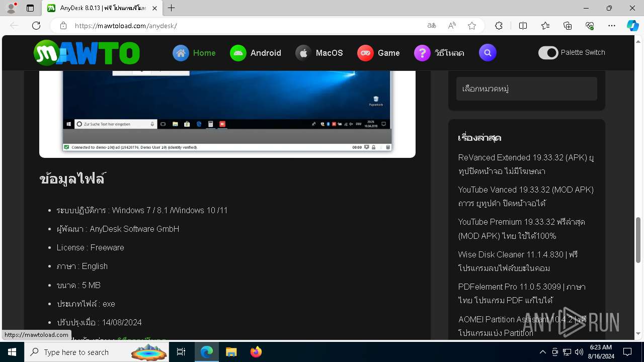Open ReVanced Extended 19.33.32 article link
Screen dimensions: 644x362
[x=526, y=164]
